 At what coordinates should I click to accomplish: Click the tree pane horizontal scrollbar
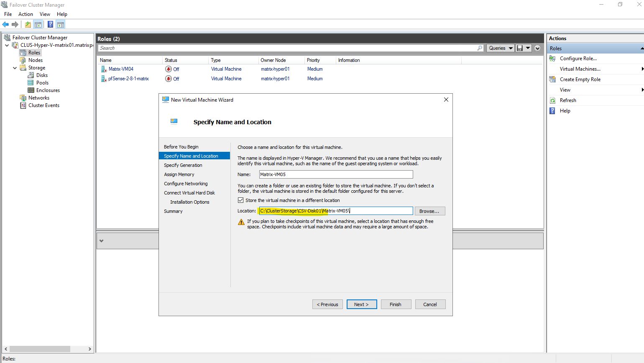tap(48, 349)
